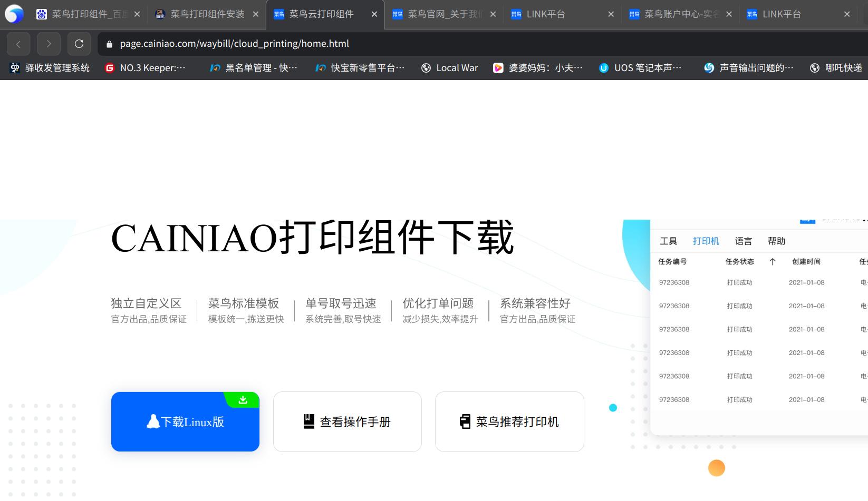
Task: Close the 菜鸟云打印组件 tab
Action: coord(374,14)
